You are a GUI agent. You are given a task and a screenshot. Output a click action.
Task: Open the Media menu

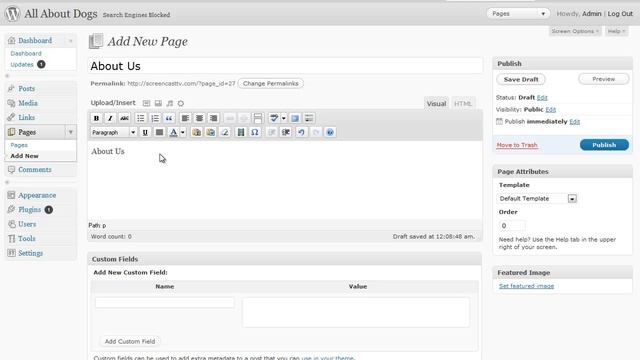28,103
